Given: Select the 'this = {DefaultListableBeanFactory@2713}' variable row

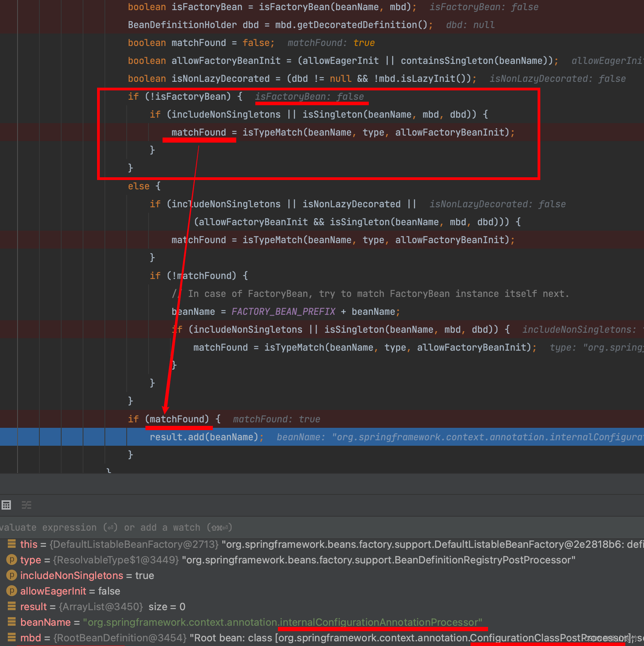Looking at the screenshot, I should 322,544.
